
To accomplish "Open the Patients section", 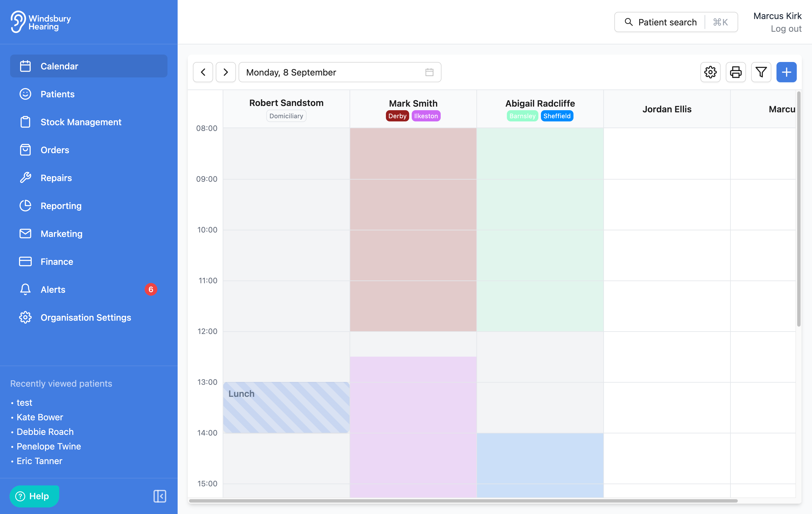I will tap(57, 94).
